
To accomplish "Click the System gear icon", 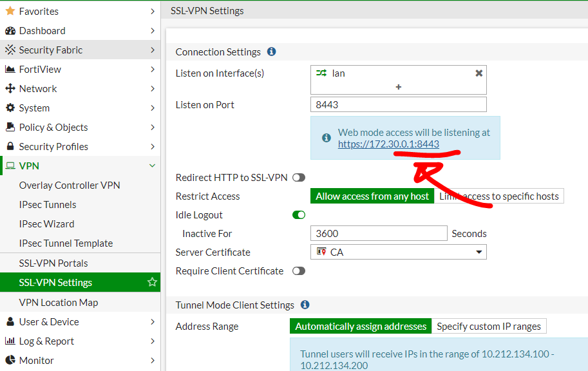I will pyautogui.click(x=10, y=108).
